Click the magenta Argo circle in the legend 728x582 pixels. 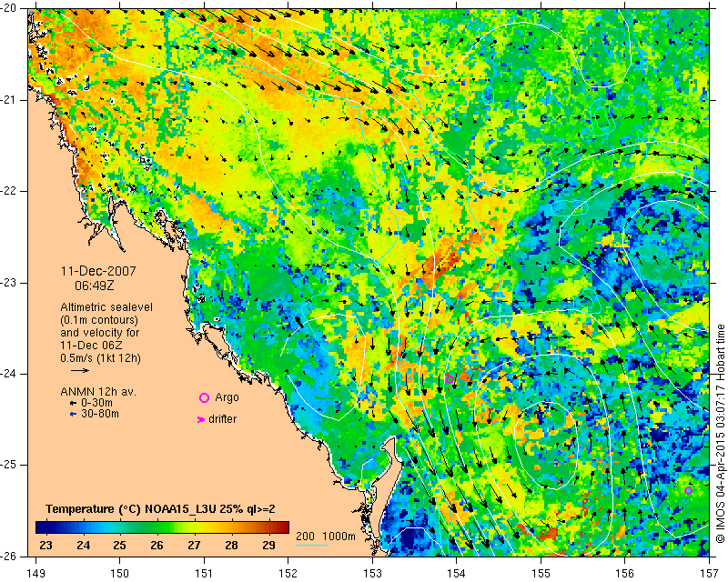tap(204, 397)
